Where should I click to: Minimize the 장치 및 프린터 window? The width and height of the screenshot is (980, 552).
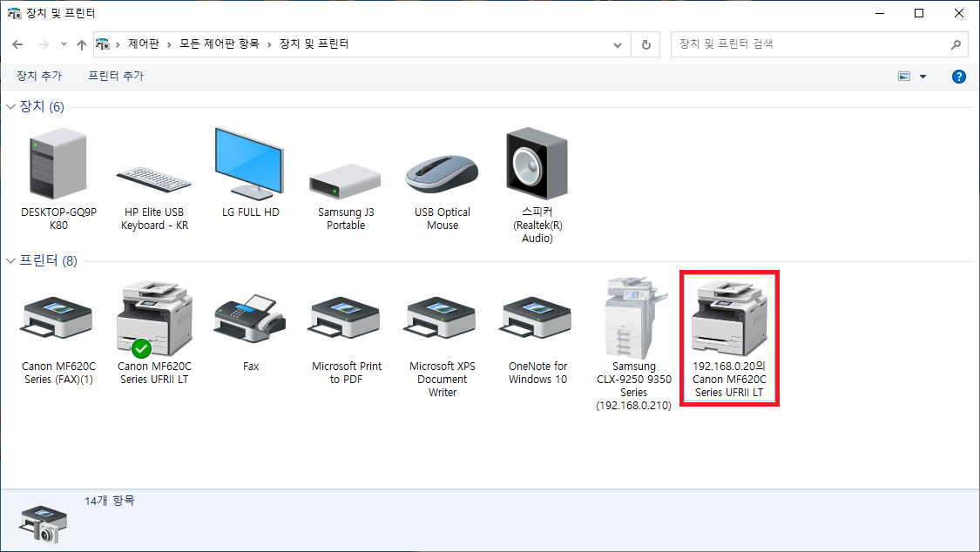(x=880, y=13)
